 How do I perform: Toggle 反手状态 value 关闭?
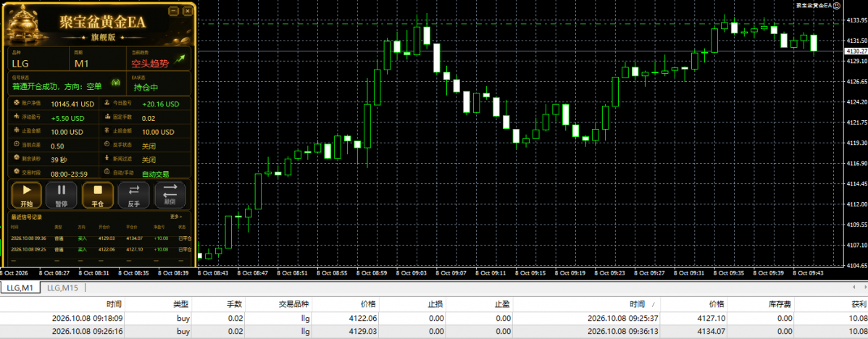(x=149, y=146)
